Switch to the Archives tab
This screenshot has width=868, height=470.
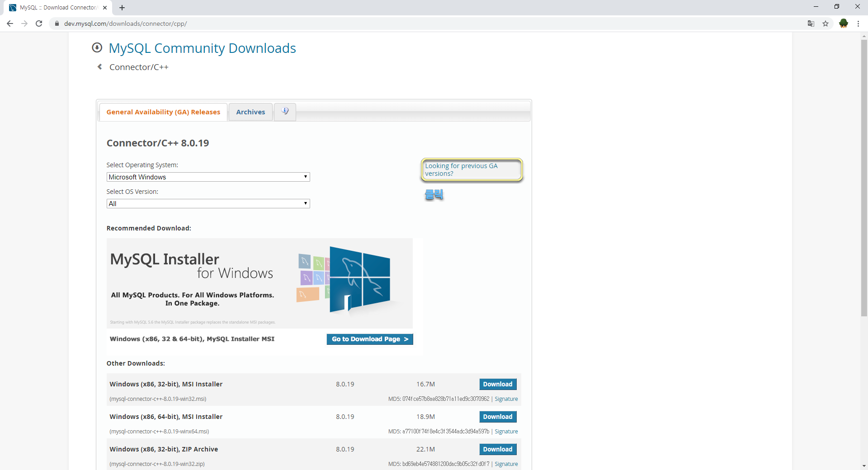point(250,112)
